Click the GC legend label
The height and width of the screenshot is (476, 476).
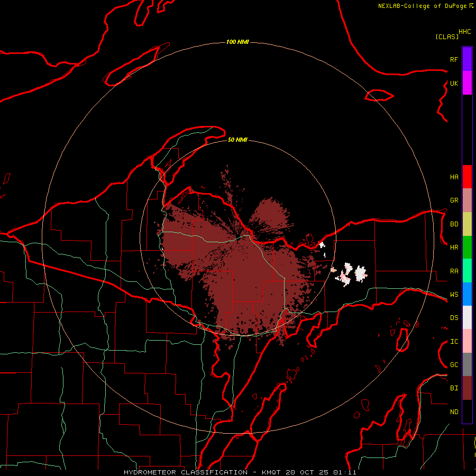pyautogui.click(x=454, y=365)
